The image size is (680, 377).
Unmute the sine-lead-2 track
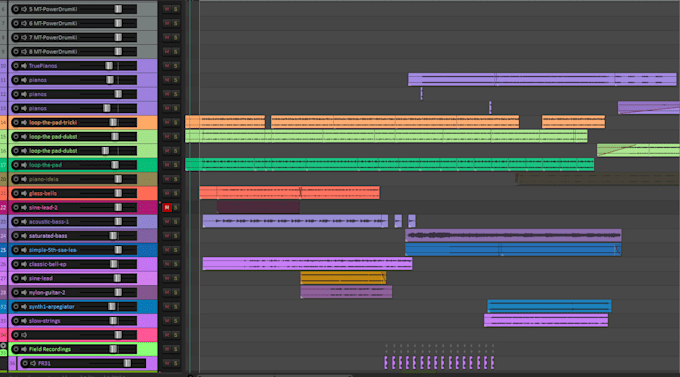pos(167,208)
